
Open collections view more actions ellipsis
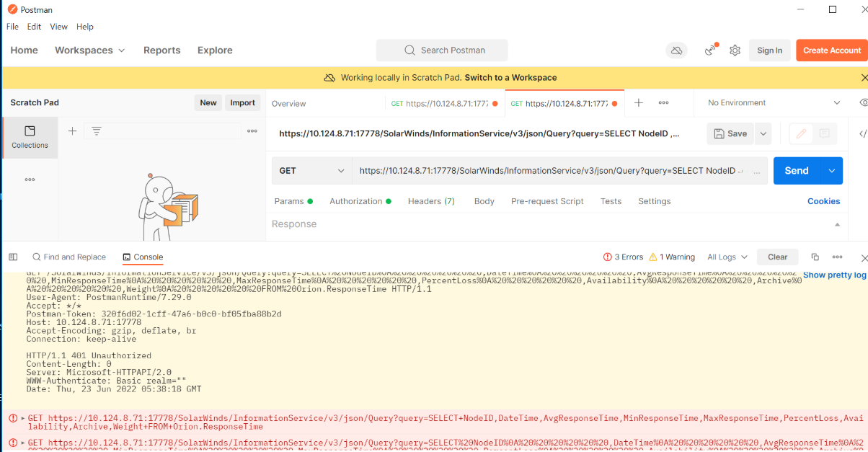coord(252,131)
